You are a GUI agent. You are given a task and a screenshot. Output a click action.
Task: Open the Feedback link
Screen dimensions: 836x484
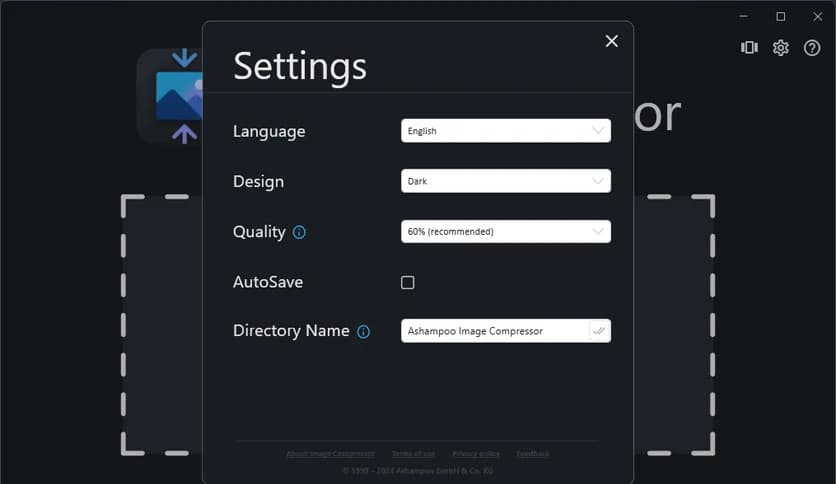[x=533, y=454]
